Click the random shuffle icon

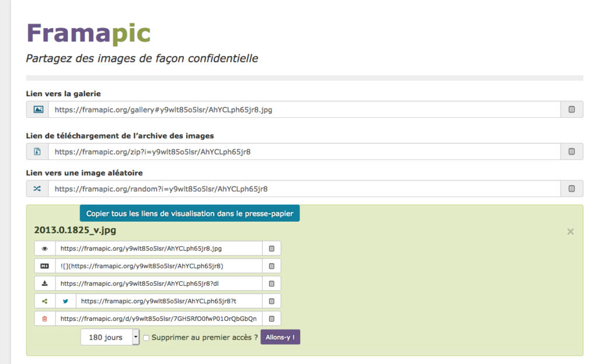tap(37, 188)
